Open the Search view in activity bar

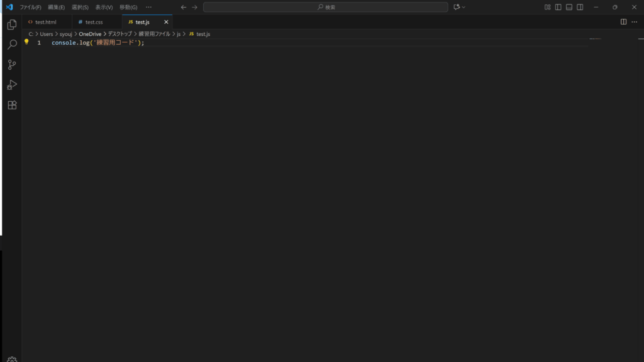click(x=12, y=45)
